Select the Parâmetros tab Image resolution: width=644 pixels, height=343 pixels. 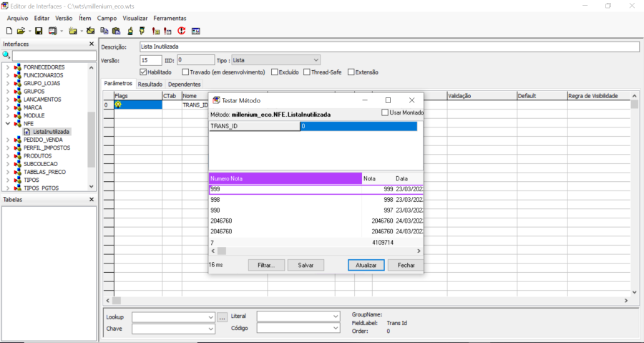[x=118, y=83]
